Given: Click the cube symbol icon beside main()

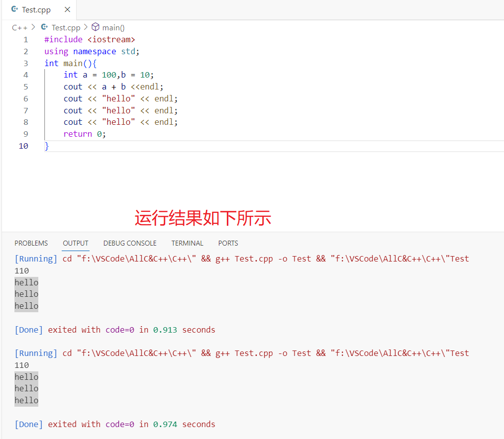Looking at the screenshot, I should coord(96,27).
